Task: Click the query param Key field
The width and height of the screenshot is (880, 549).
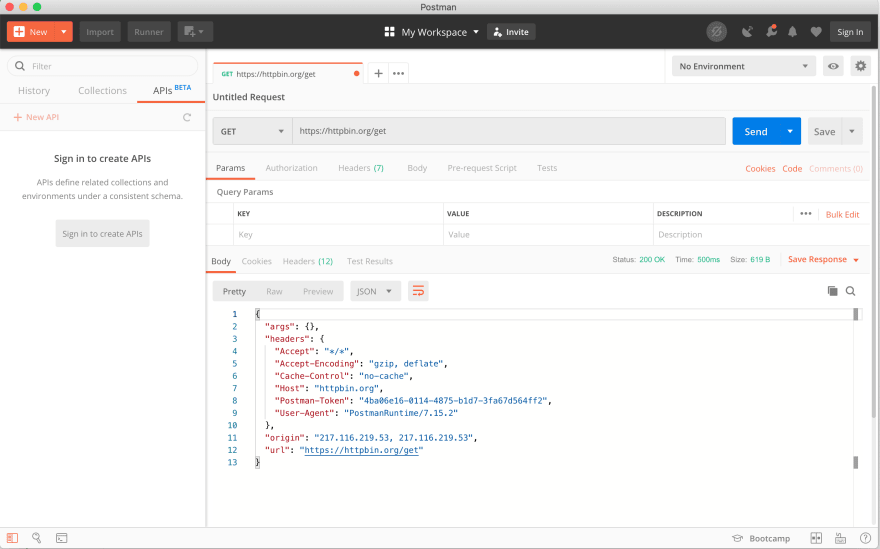Action: (338, 235)
